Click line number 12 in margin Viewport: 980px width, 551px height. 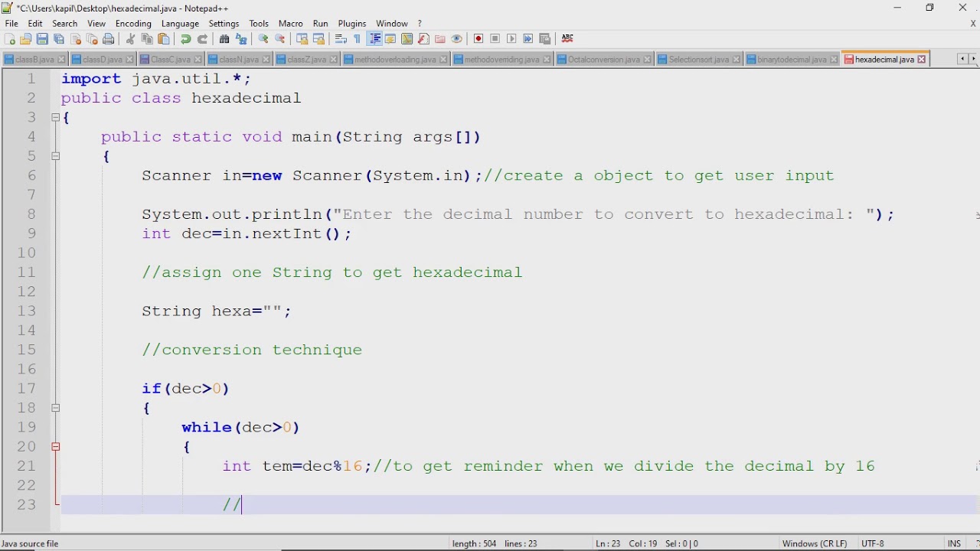pyautogui.click(x=26, y=292)
